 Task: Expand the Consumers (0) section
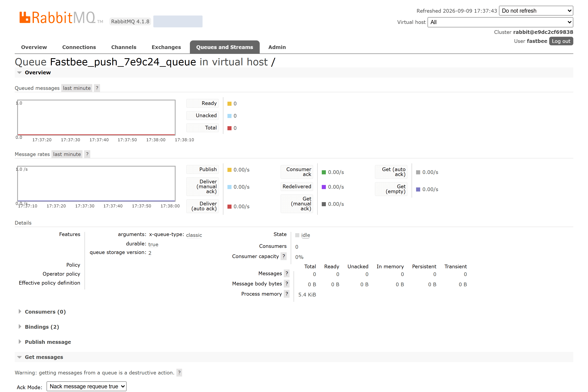(x=45, y=312)
